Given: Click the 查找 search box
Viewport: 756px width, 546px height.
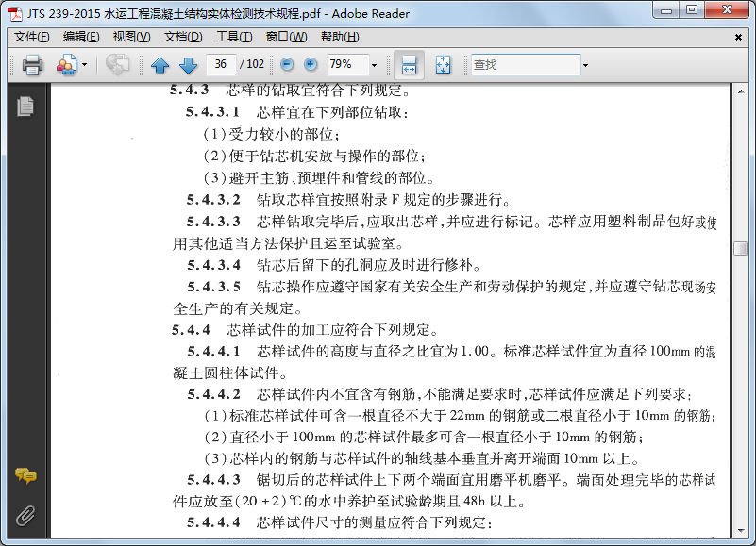Looking at the screenshot, I should (x=526, y=64).
